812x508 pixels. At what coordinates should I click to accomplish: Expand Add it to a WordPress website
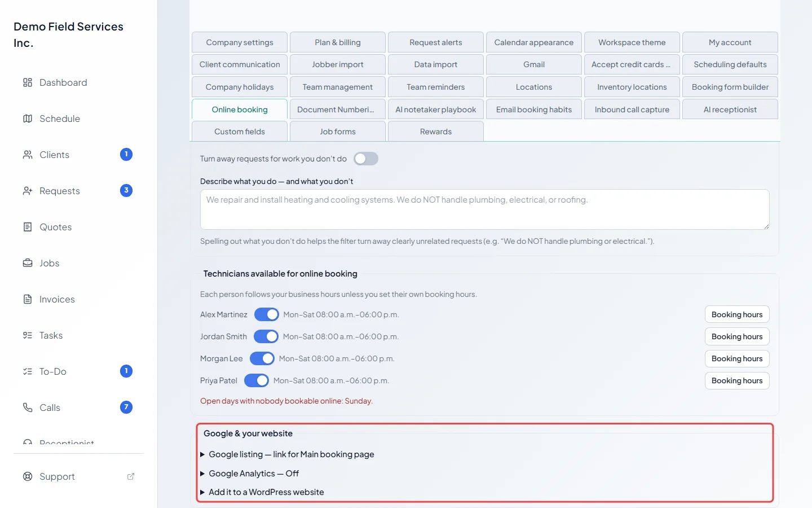pos(262,492)
